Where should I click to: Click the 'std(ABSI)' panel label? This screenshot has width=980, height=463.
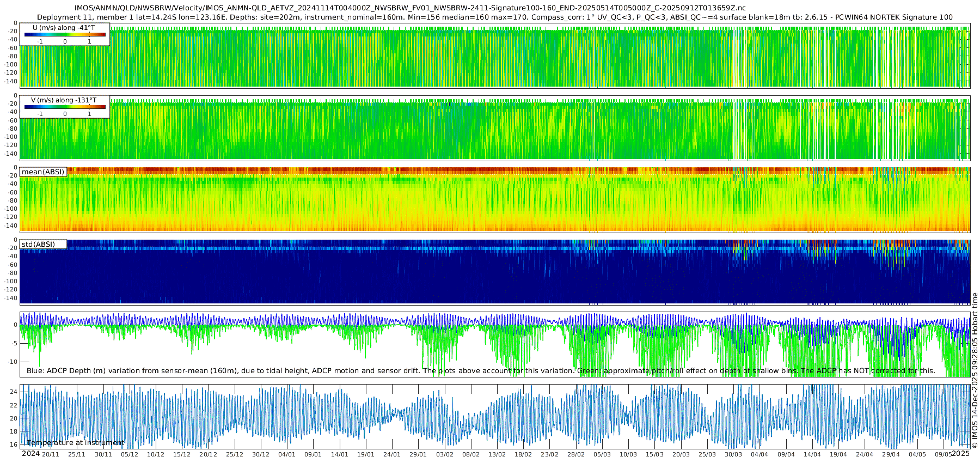pyautogui.click(x=38, y=245)
